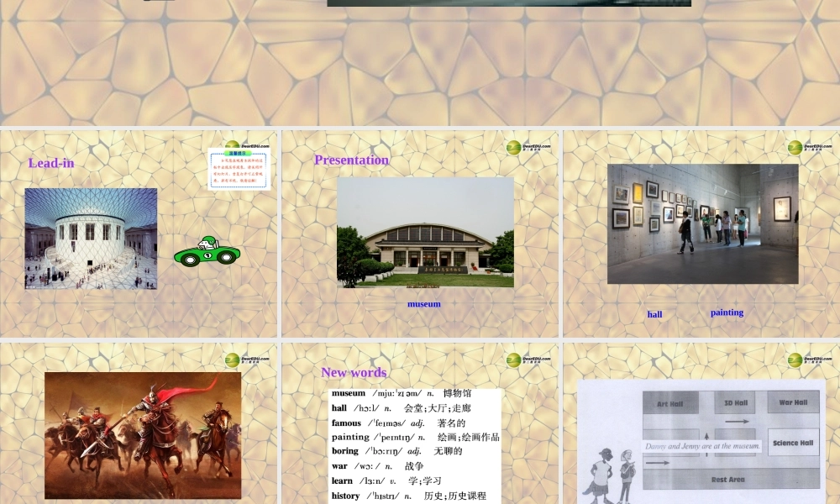Click the "Art Hall" box on map
The width and height of the screenshot is (840, 504).
tap(670, 403)
